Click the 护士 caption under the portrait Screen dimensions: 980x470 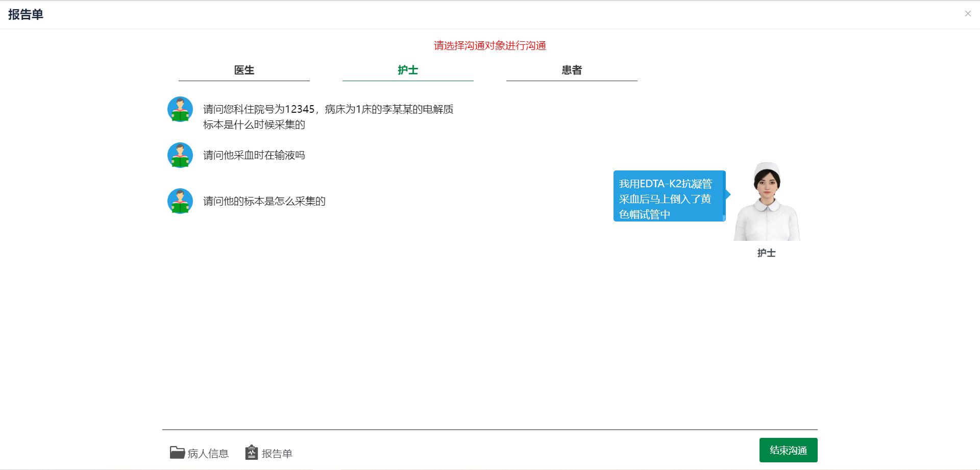point(766,253)
